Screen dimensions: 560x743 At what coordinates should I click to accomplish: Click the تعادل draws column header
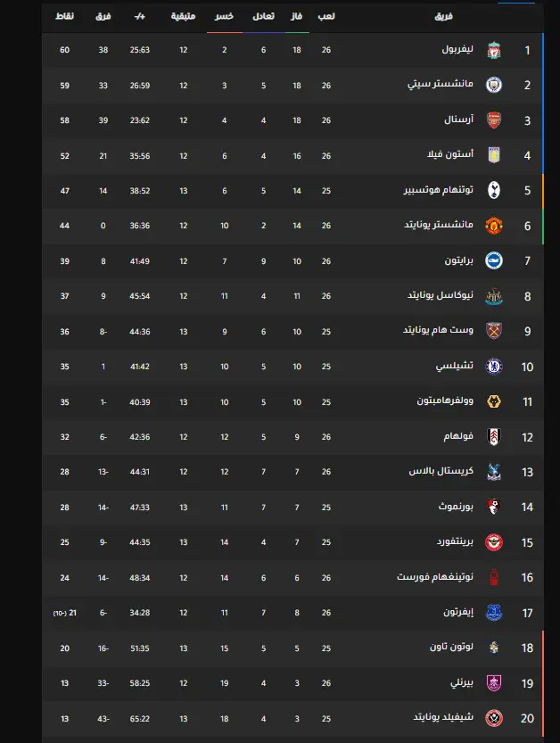tap(263, 16)
